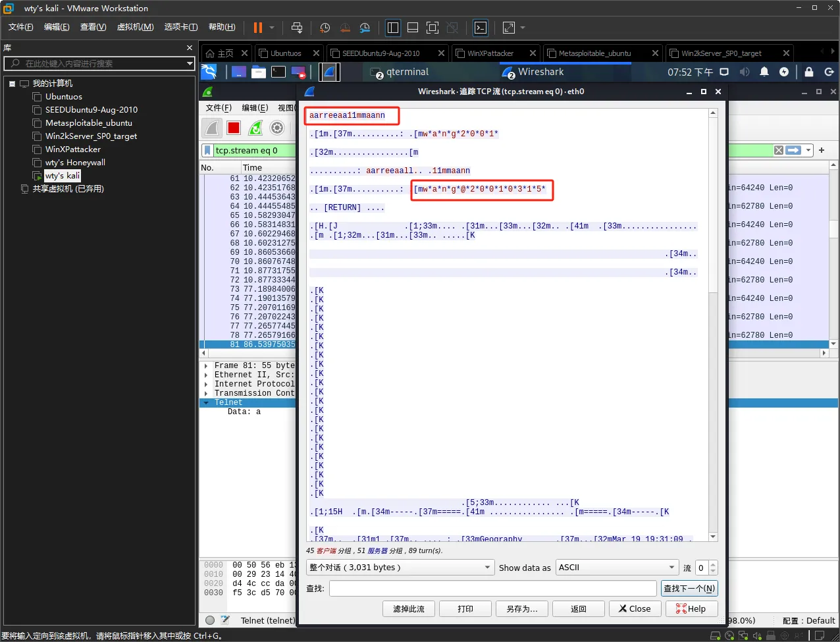
Task: Add a filter button with the plus icon
Action: 822,150
